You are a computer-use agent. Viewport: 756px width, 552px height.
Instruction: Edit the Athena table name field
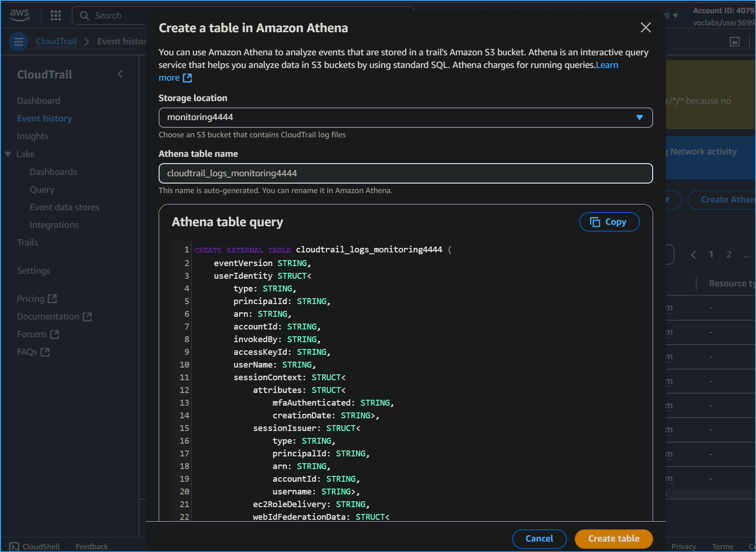405,173
